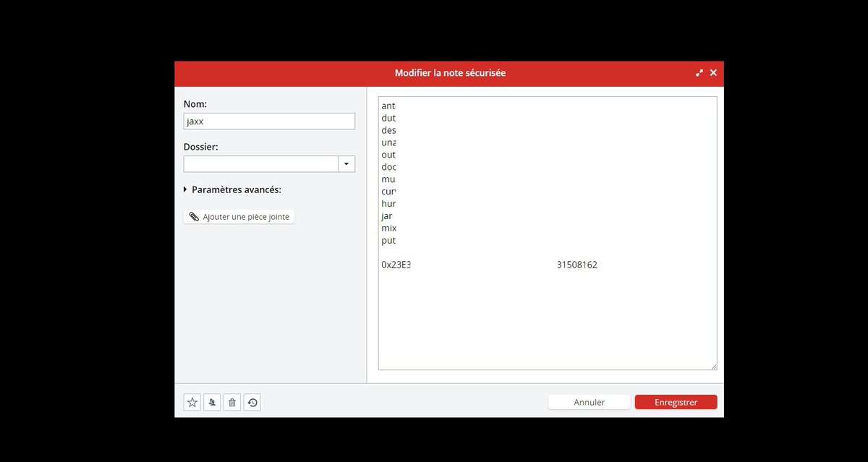Click the Dossier combo box text field

(x=261, y=164)
